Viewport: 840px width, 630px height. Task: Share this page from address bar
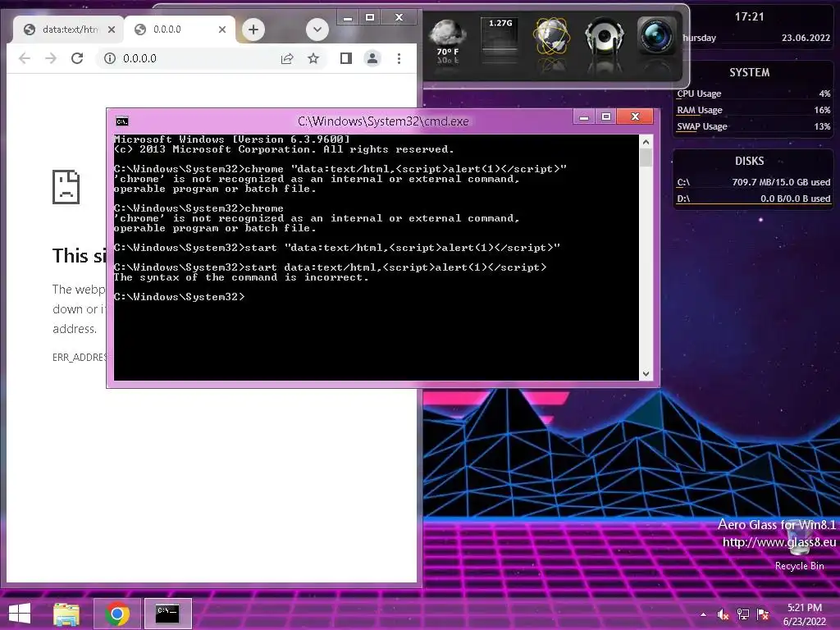click(287, 58)
